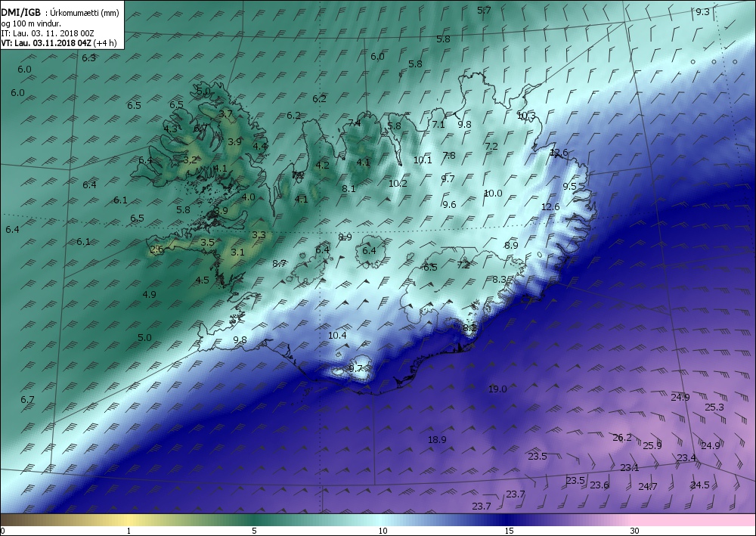
Task: Click the map value 4.2
Action: coord(322,166)
